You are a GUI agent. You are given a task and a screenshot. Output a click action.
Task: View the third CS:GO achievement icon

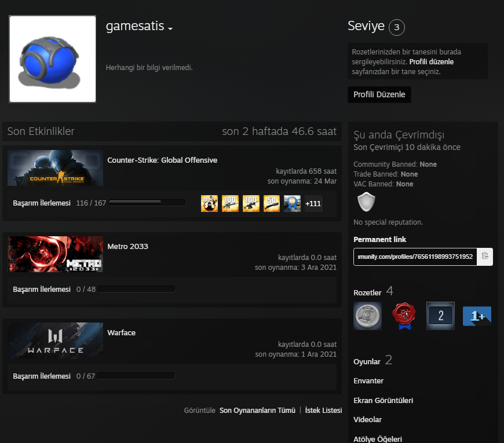251,203
